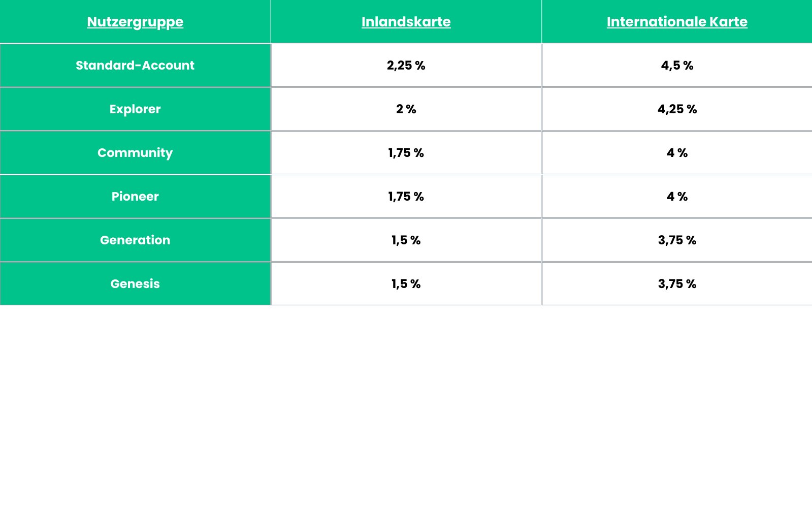Click the Internationale Karte header link

(677, 22)
